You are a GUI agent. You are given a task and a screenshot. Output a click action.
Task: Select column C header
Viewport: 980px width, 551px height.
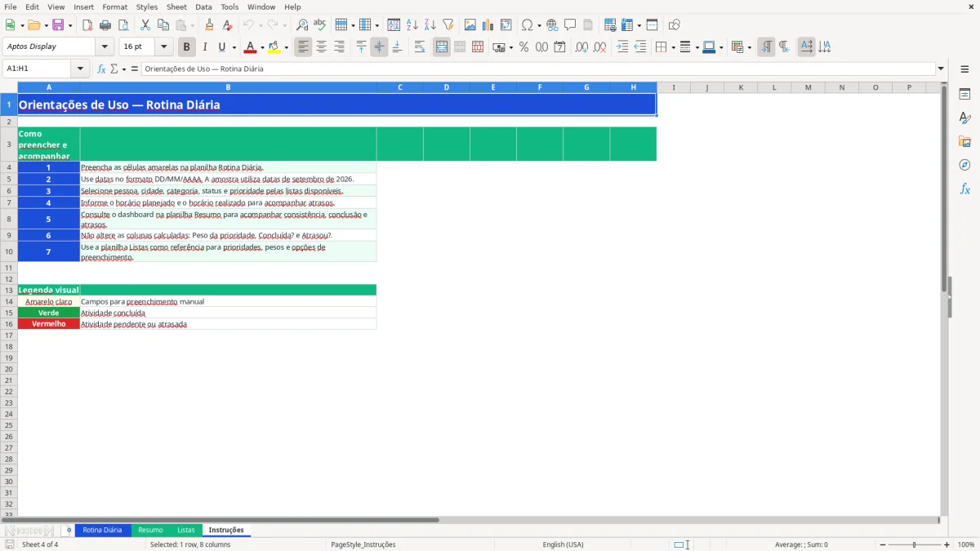point(400,87)
